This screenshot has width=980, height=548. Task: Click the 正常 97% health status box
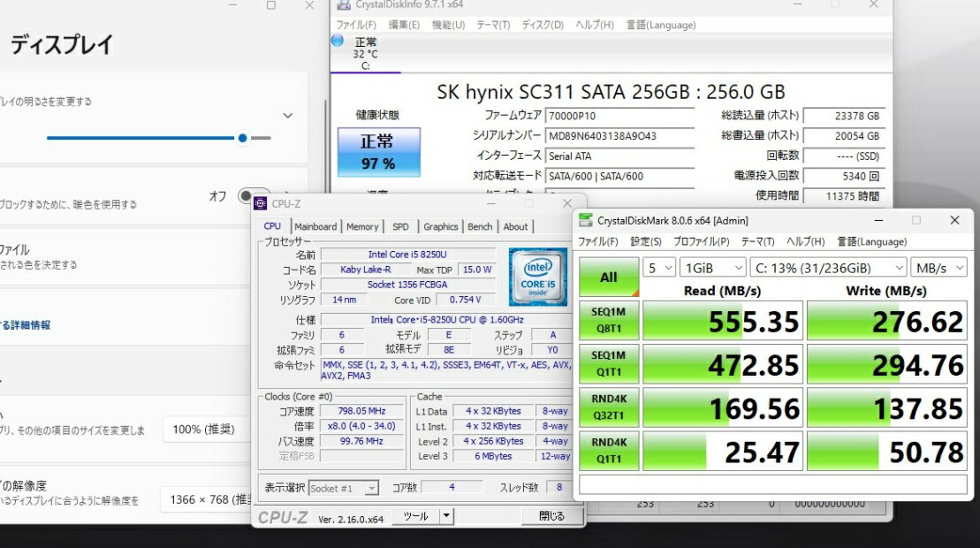pos(378,152)
